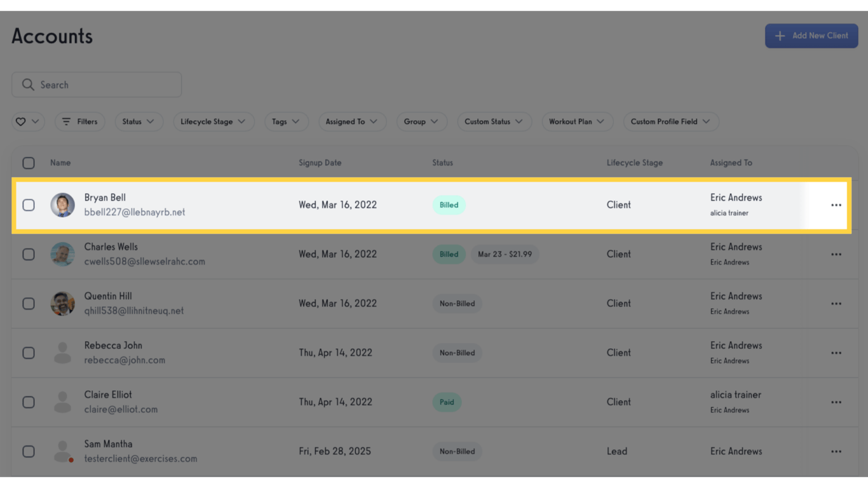Open the three-dot menu for Charles Wells
The width and height of the screenshot is (868, 488).
click(836, 254)
